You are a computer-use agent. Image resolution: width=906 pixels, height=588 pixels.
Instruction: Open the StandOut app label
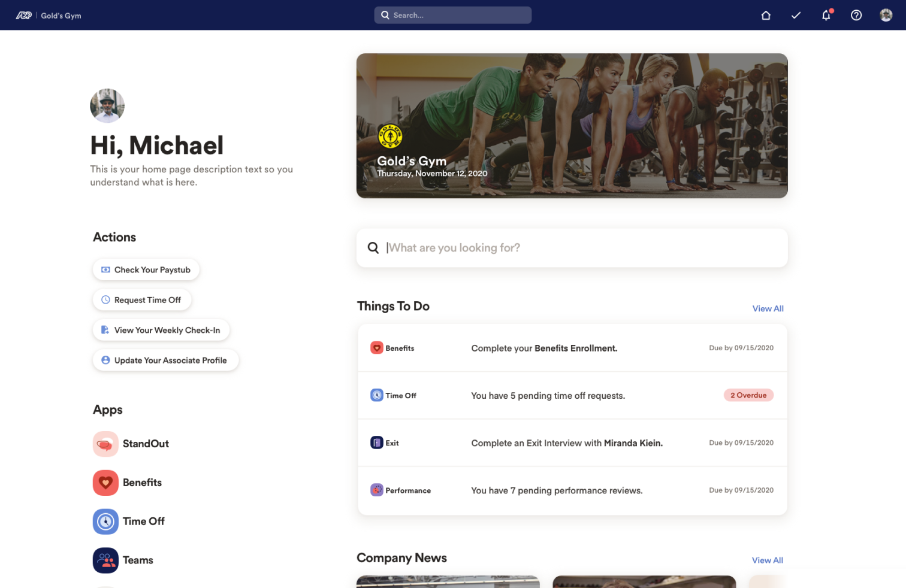pyautogui.click(x=146, y=444)
